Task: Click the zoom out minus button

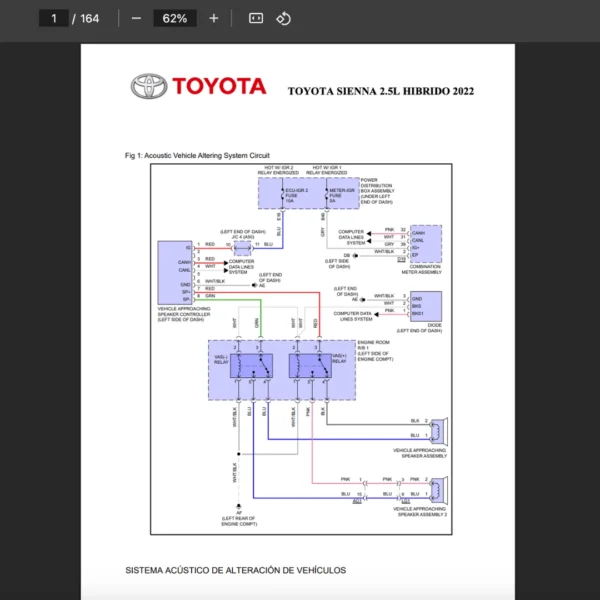Action: tap(136, 18)
